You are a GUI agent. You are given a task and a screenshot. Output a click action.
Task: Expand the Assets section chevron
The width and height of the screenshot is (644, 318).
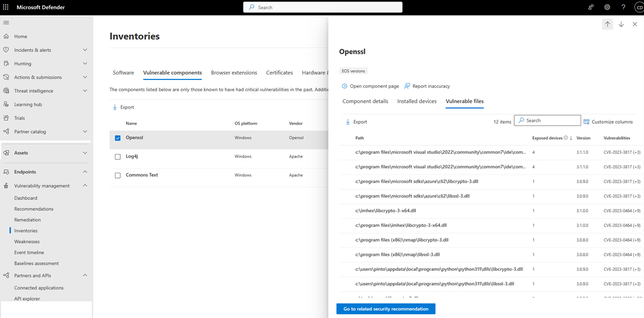point(85,153)
